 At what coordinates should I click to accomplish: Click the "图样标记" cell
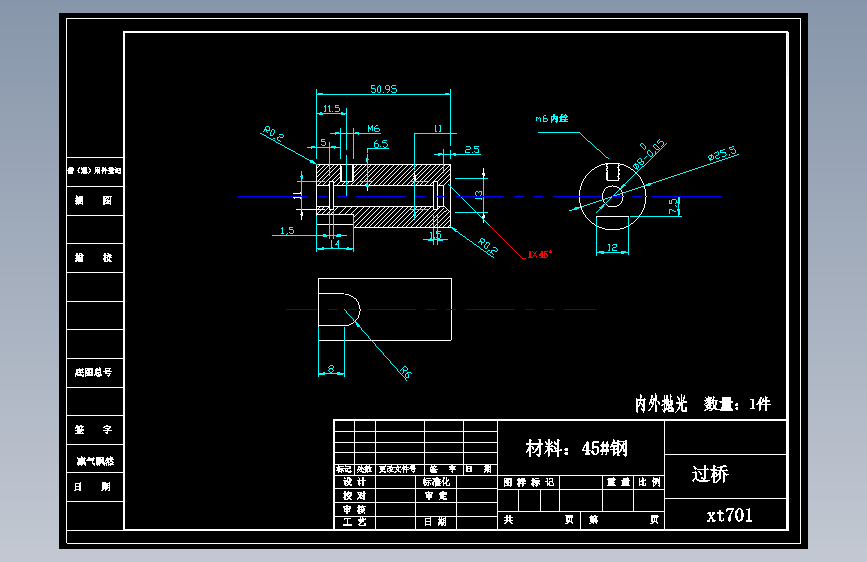click(529, 482)
